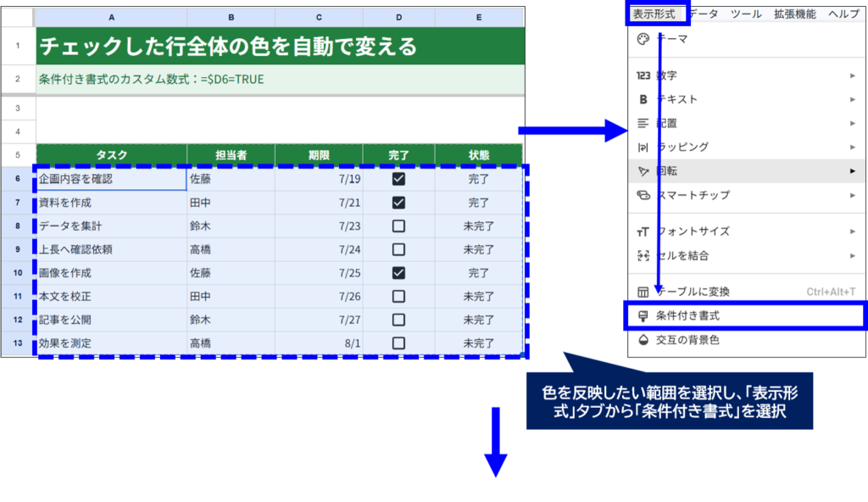The image size is (868, 502).
Task: Click the 期限 header cell
Action: point(319,155)
